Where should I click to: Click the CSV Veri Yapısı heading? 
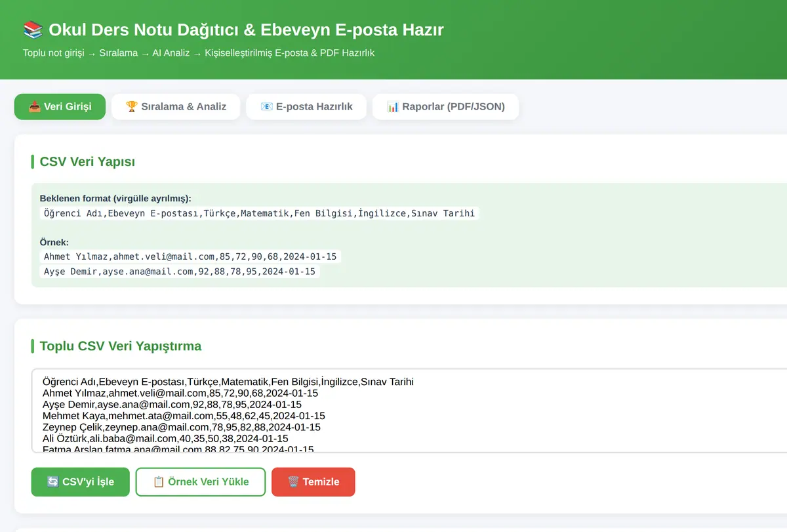tap(87, 162)
